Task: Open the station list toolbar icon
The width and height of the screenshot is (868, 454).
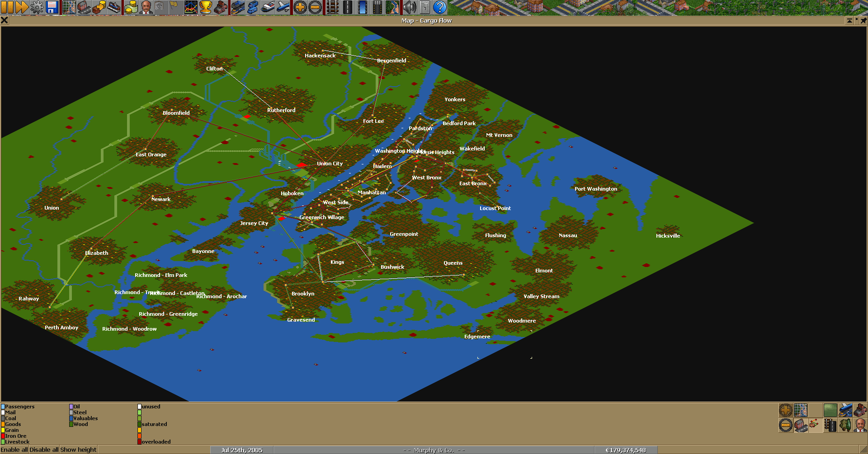Action: (x=114, y=7)
